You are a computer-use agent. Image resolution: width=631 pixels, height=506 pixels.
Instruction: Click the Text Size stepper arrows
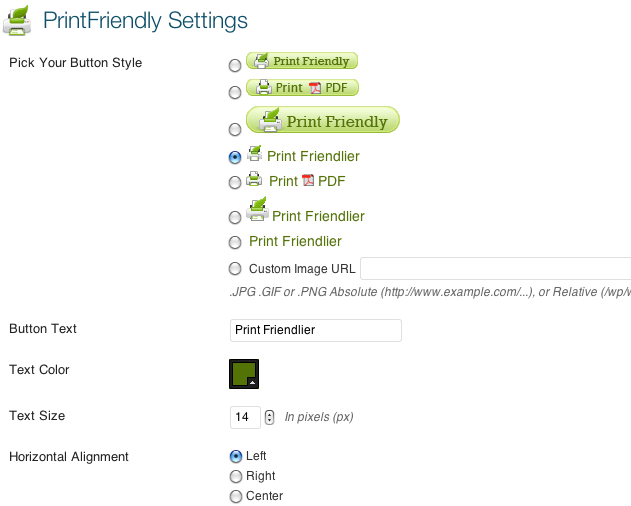point(270,417)
